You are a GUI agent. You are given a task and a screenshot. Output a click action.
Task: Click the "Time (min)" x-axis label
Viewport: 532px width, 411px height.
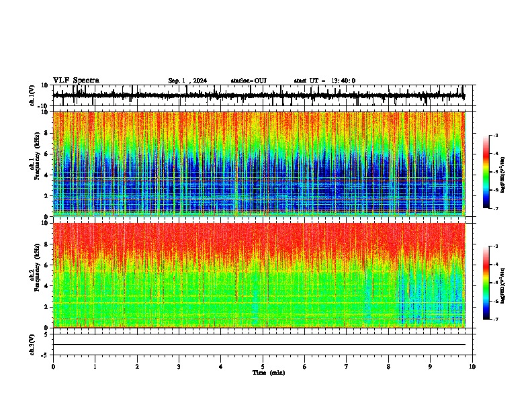(x=269, y=373)
